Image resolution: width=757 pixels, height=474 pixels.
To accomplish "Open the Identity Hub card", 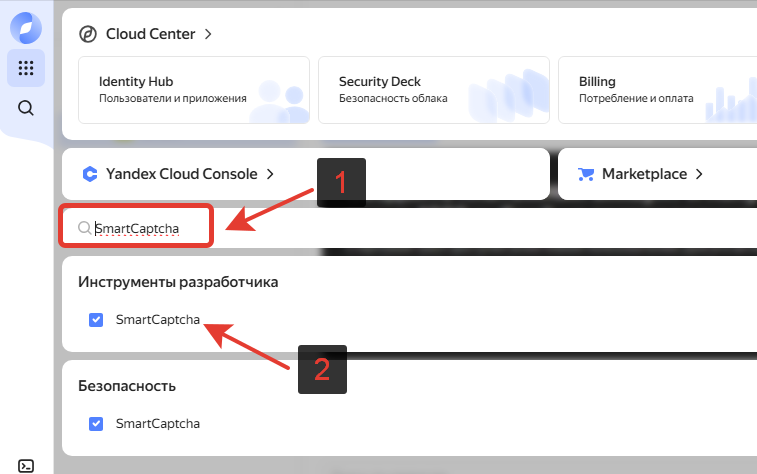I will coord(193,89).
